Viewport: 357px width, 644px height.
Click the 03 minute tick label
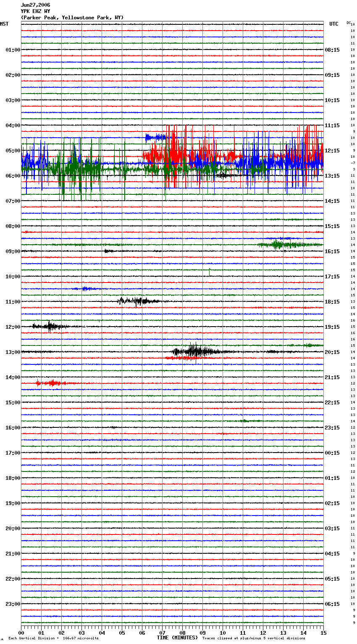point(81,633)
